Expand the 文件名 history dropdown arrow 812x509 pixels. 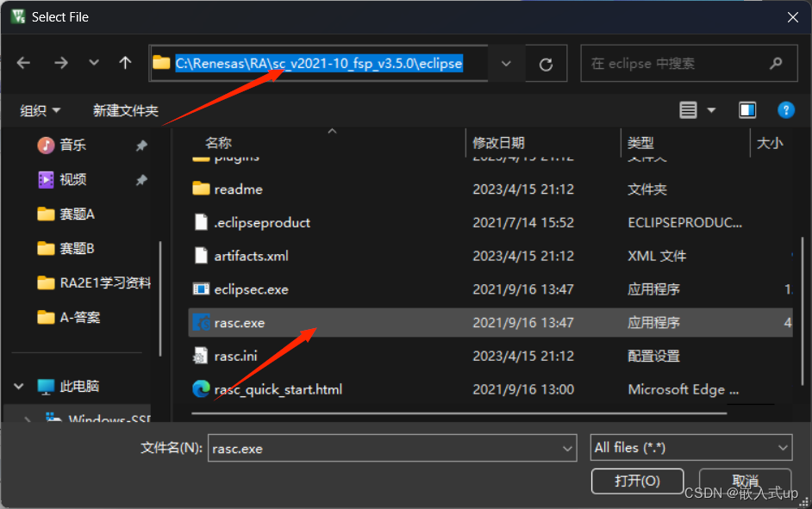567,449
